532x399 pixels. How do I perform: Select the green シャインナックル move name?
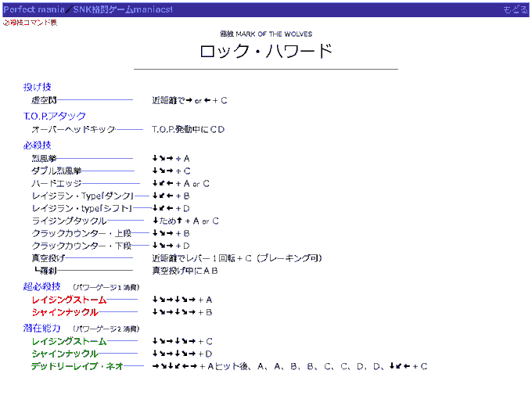point(65,354)
